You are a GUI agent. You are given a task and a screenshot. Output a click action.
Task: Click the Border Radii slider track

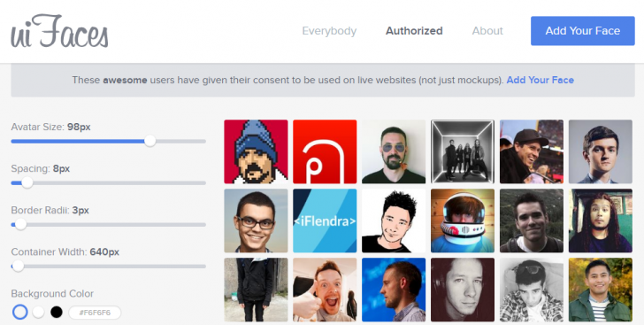click(109, 225)
